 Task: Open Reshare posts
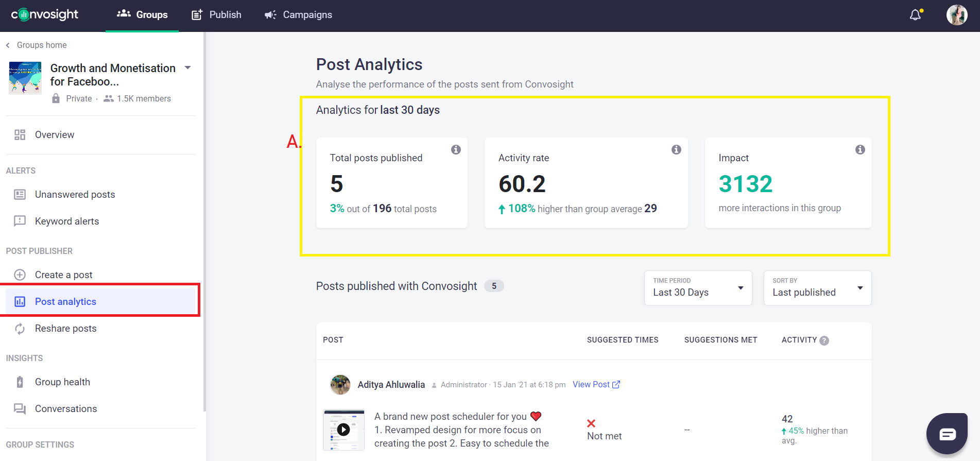[x=100, y=329]
